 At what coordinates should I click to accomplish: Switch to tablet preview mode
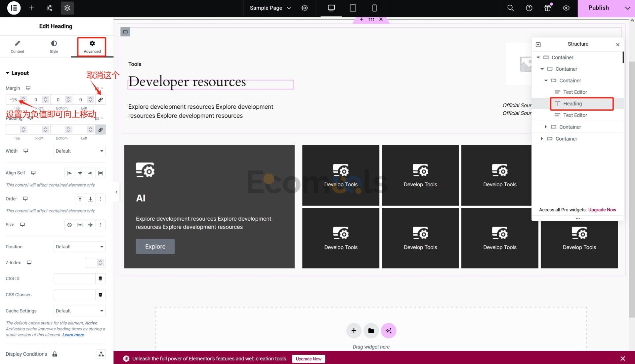click(x=353, y=8)
